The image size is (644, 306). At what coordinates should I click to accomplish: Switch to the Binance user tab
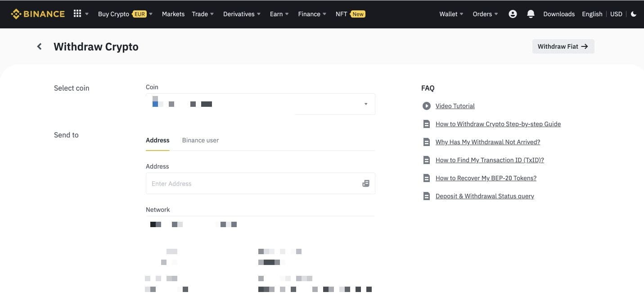coord(200,140)
